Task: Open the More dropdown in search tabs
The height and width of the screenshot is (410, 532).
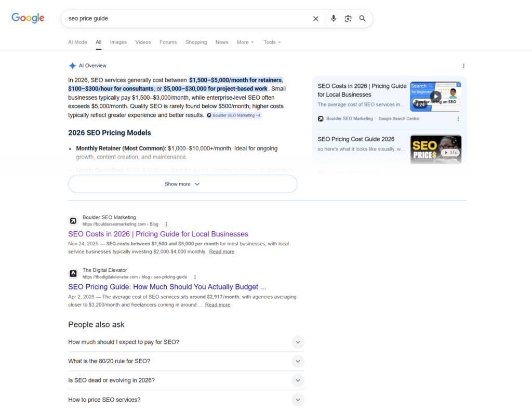Action: [x=245, y=42]
